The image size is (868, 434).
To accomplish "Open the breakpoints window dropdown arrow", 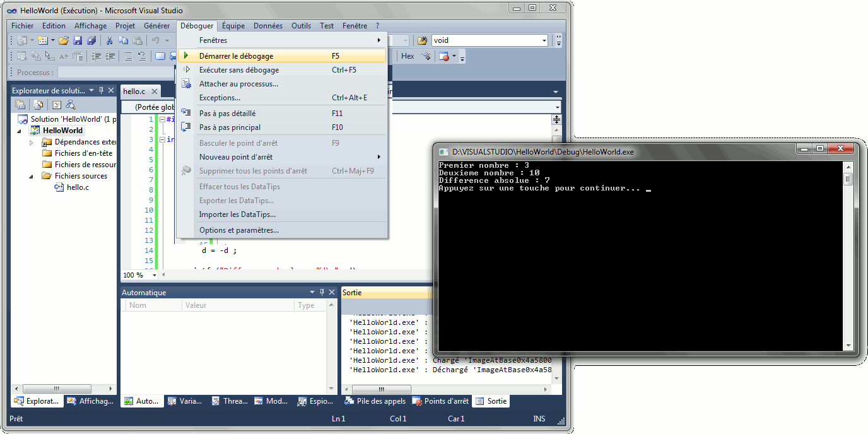I will 454,56.
